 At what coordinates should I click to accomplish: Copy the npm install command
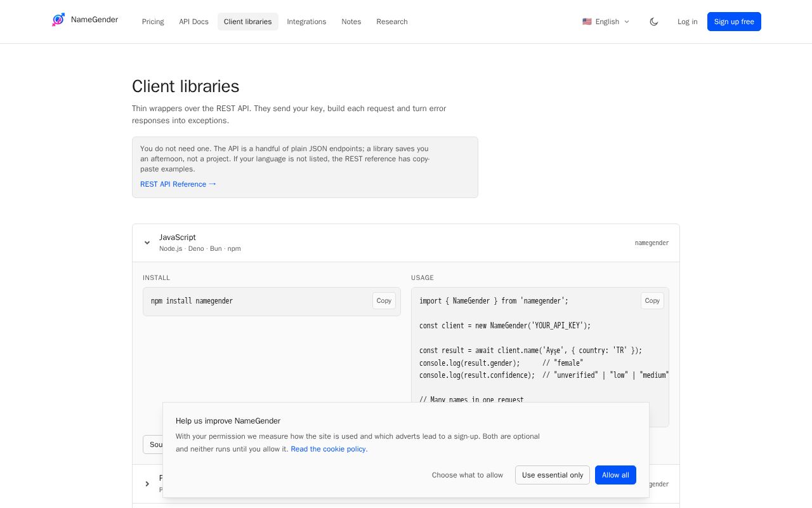click(x=384, y=301)
